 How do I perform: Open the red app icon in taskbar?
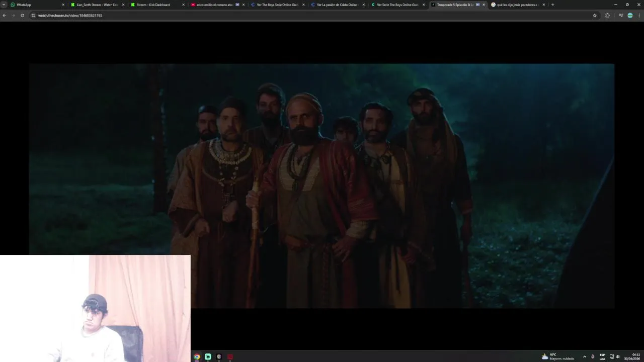230,356
